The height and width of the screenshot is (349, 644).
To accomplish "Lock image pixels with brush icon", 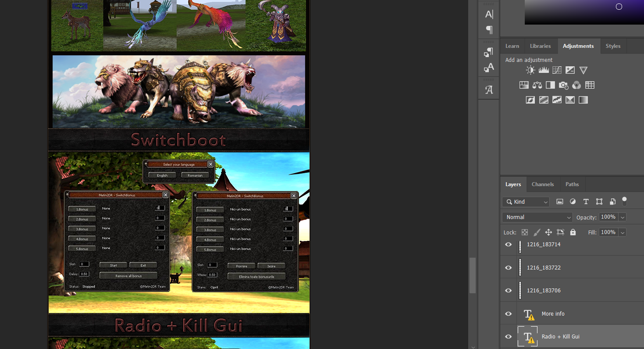I will click(536, 232).
